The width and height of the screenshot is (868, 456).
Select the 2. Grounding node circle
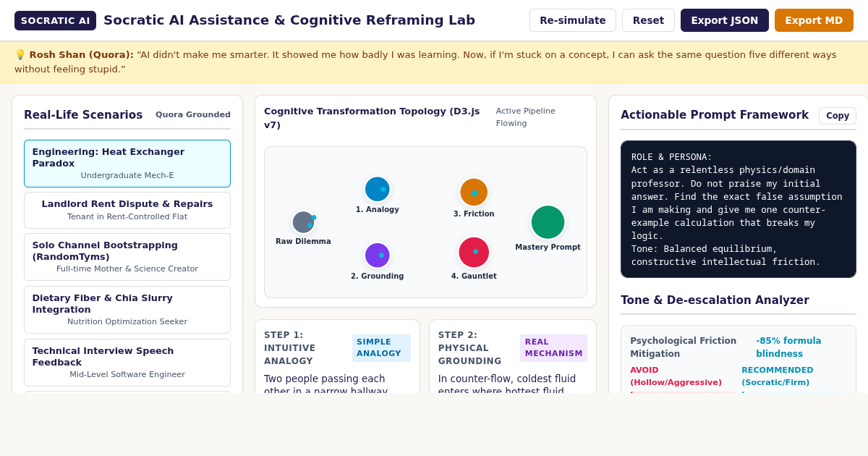click(377, 255)
